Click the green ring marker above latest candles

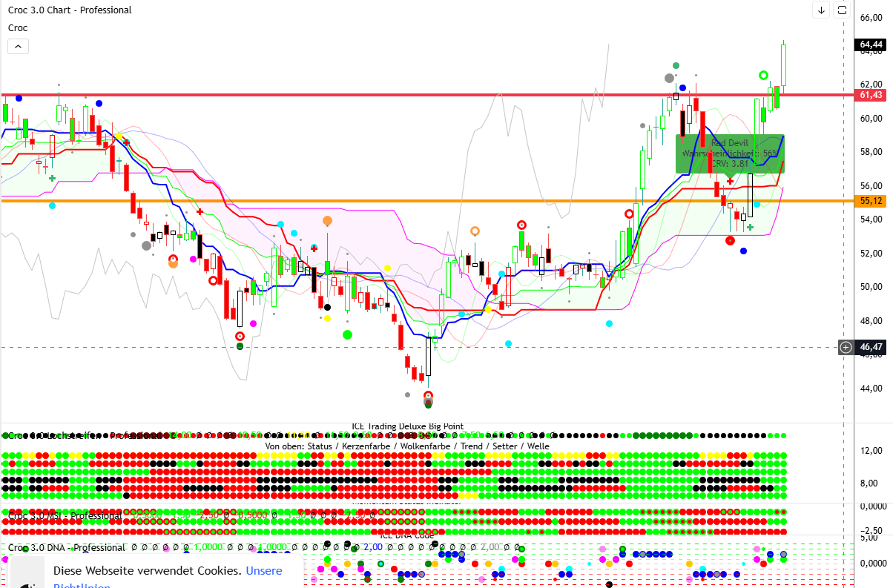coord(763,76)
